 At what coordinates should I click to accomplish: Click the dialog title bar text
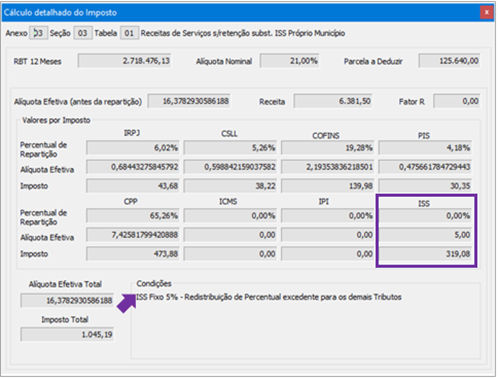(60, 13)
